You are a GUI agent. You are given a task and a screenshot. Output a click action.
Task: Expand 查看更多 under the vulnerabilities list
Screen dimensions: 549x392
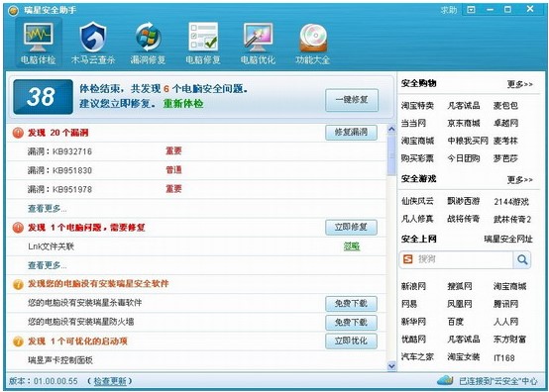[47, 209]
